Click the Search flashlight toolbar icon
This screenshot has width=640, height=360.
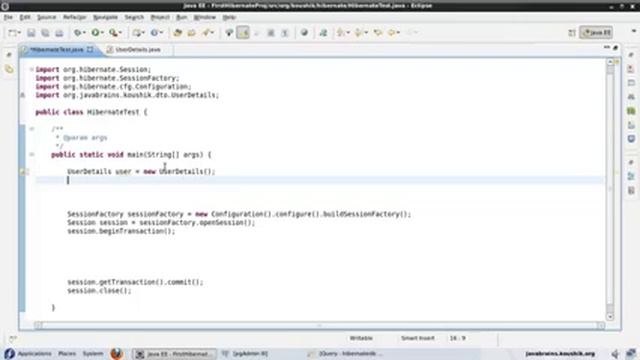point(207,33)
